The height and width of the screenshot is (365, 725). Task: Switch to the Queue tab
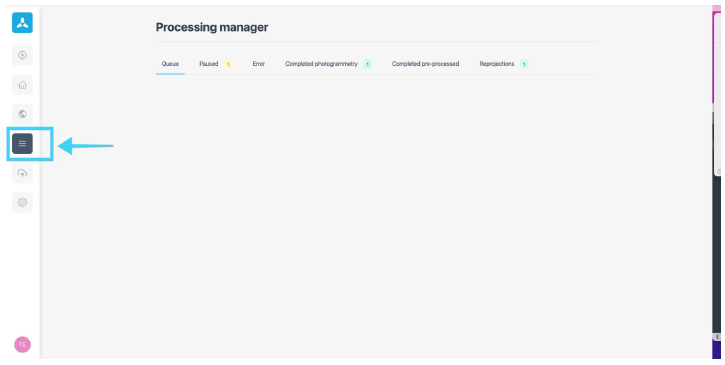[x=170, y=64]
